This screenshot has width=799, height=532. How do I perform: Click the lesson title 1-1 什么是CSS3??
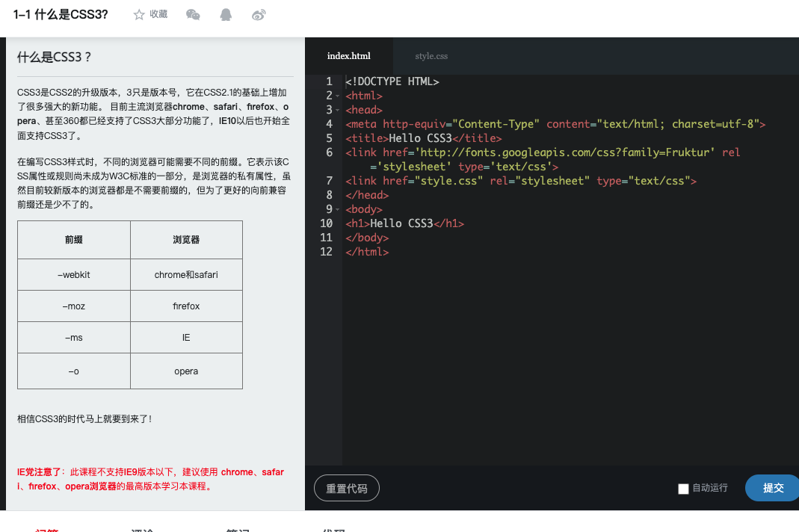pyautogui.click(x=60, y=13)
